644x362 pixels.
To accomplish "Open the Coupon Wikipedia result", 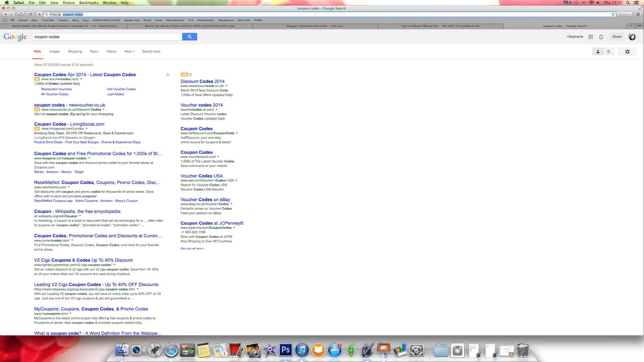I will (x=77, y=212).
